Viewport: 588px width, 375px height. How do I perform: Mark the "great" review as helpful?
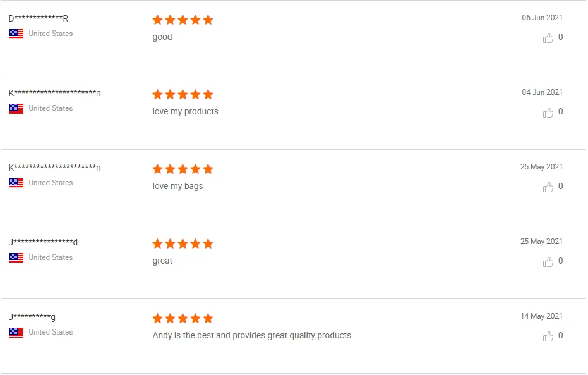(x=548, y=262)
